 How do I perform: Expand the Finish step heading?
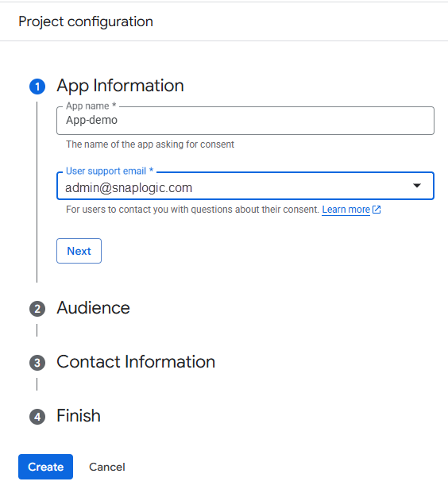tap(79, 416)
